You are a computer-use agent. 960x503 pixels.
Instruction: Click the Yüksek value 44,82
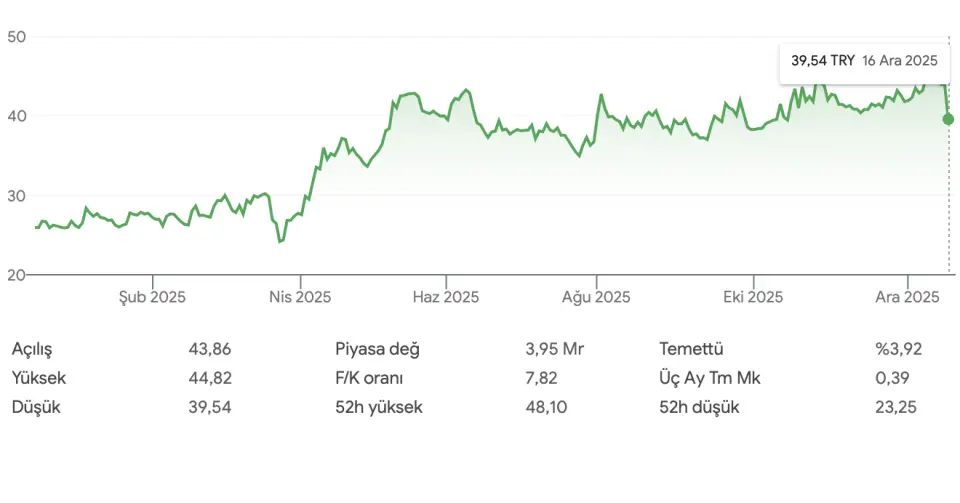[209, 378]
